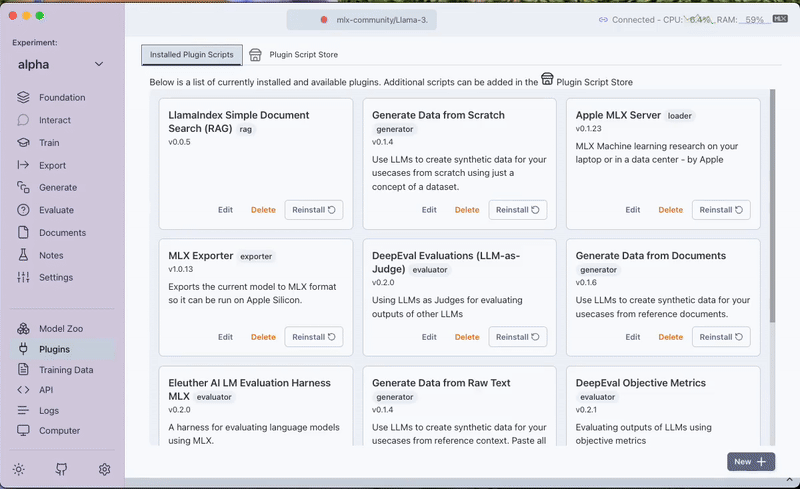Image resolution: width=800 pixels, height=489 pixels.
Task: Click the plugin list vertical scrollbar
Action: [771, 200]
